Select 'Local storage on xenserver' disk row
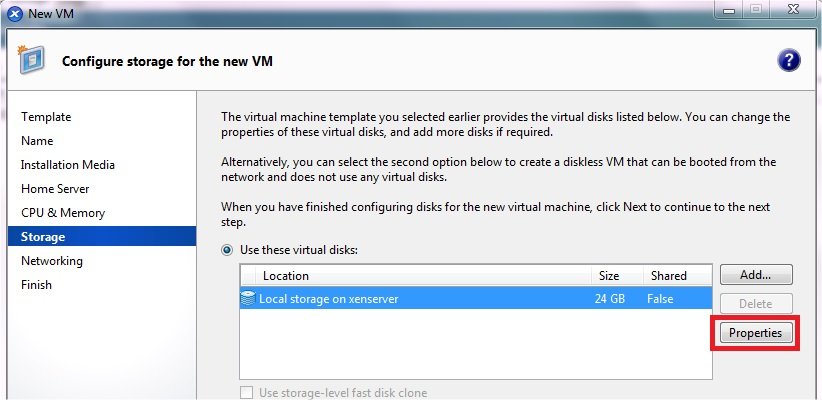Screen dimensions: 822x400 (420, 298)
